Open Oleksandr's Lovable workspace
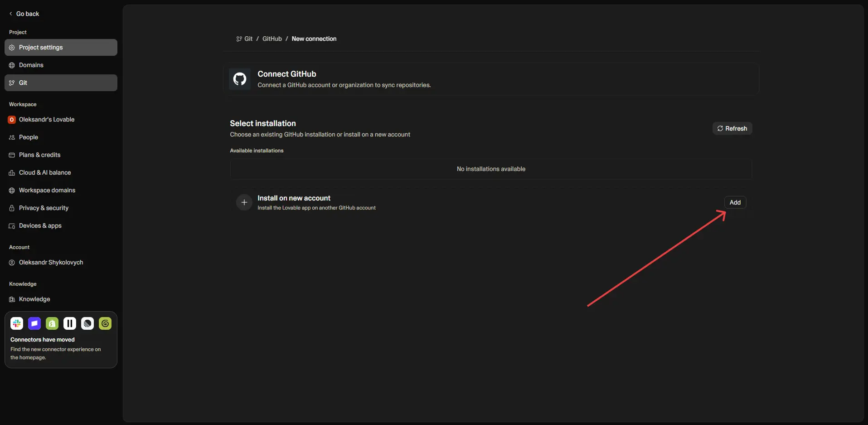 click(x=61, y=119)
